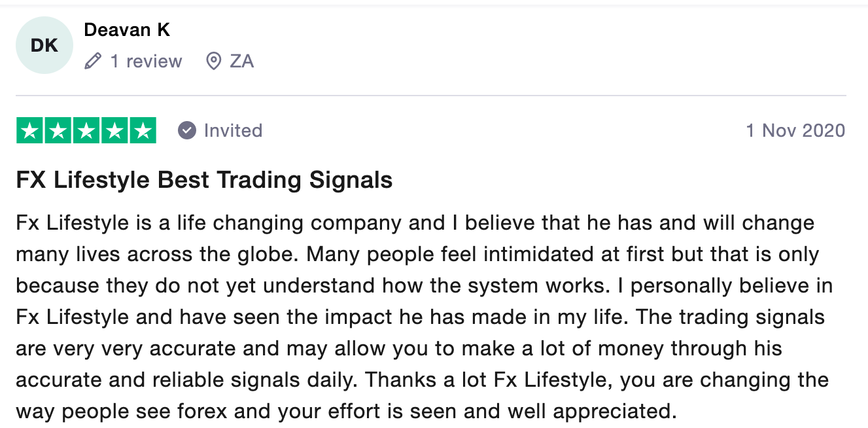Click the review paragraph's first line
The width and height of the screenshot is (868, 428).
point(415,223)
